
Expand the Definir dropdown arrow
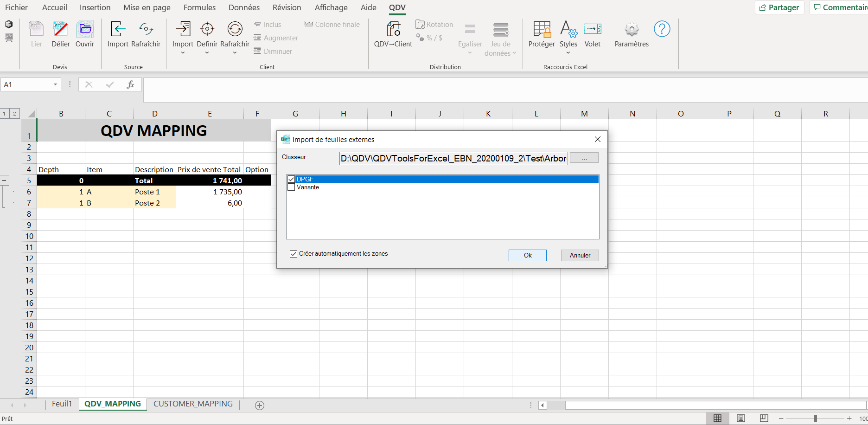207,52
